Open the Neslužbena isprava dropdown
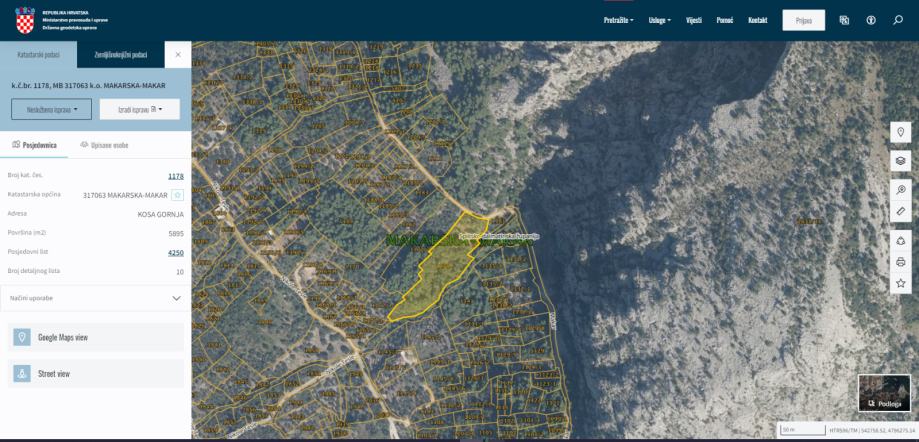Viewport: 919px width, 442px height. (52, 109)
